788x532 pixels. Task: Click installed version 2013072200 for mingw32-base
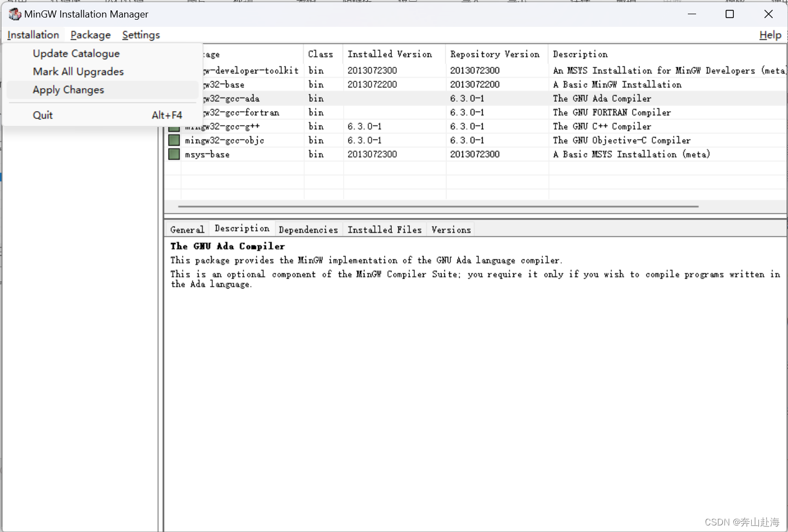(x=372, y=84)
